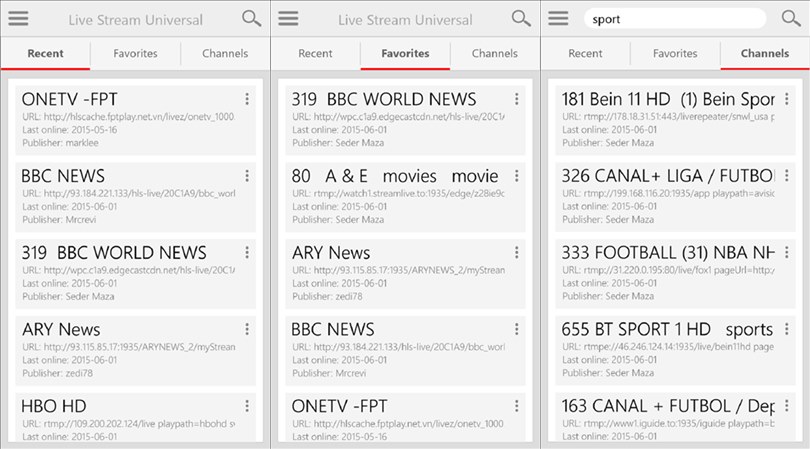Click the search field containing sport
The image size is (810, 449).
[675, 19]
